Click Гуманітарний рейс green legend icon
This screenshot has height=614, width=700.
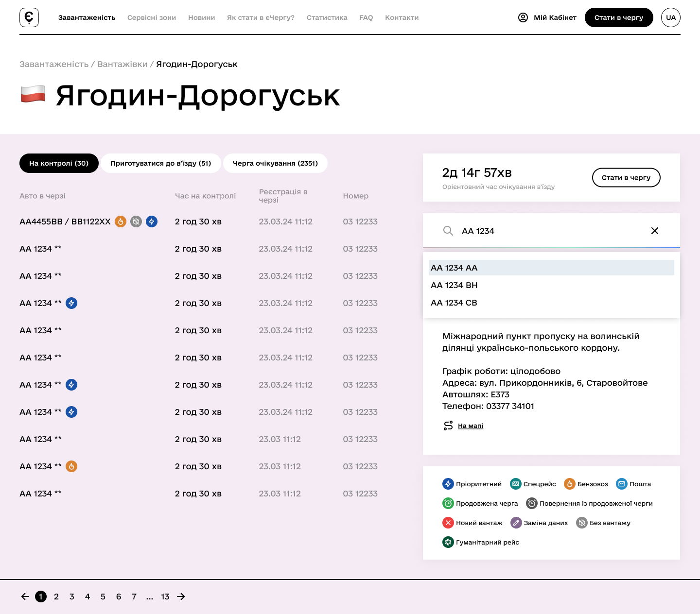point(448,542)
